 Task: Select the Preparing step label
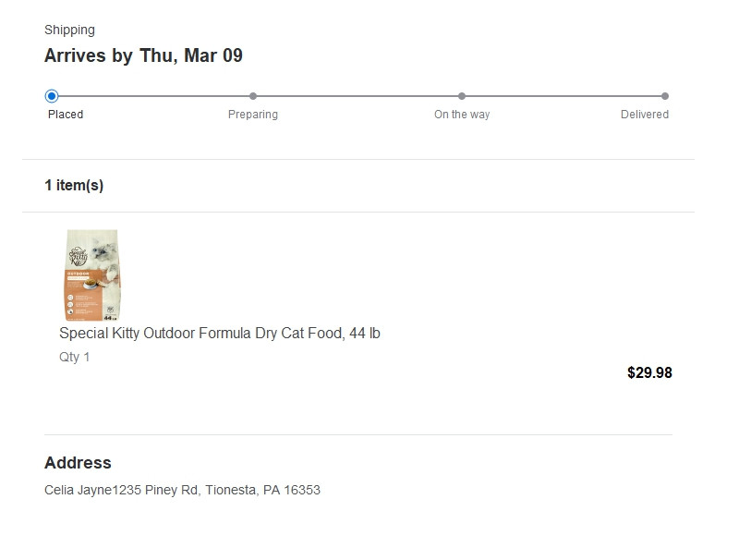click(253, 115)
